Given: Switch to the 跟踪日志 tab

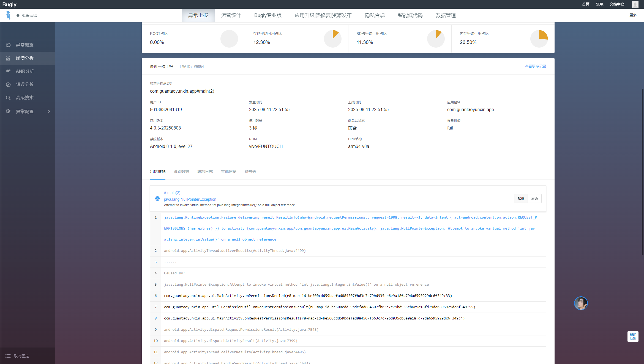Looking at the screenshot, I should [x=205, y=171].
